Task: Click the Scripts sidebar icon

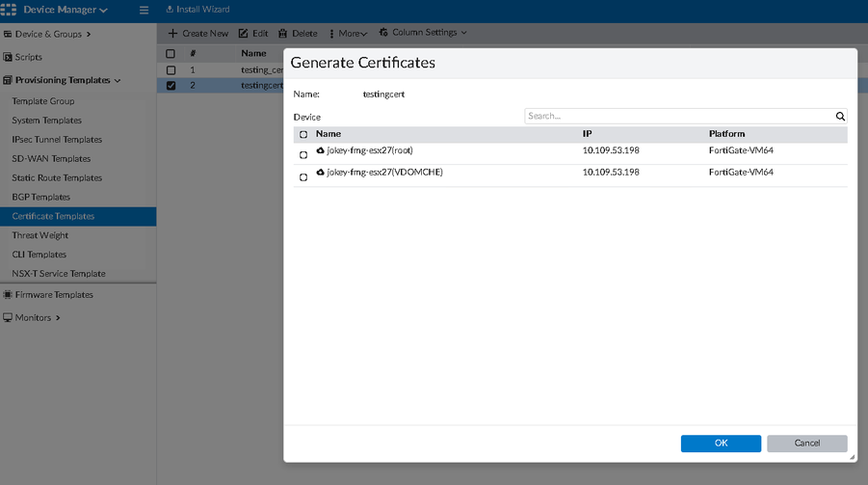Action: coord(8,57)
